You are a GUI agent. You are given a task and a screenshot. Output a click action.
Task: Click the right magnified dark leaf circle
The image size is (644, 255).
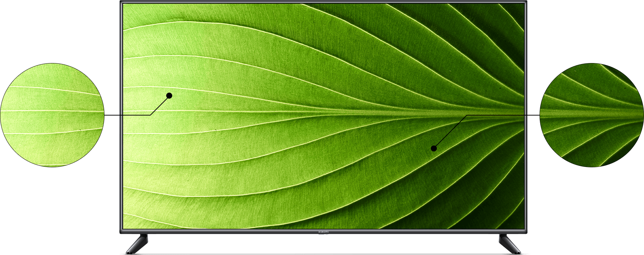(x=592, y=115)
